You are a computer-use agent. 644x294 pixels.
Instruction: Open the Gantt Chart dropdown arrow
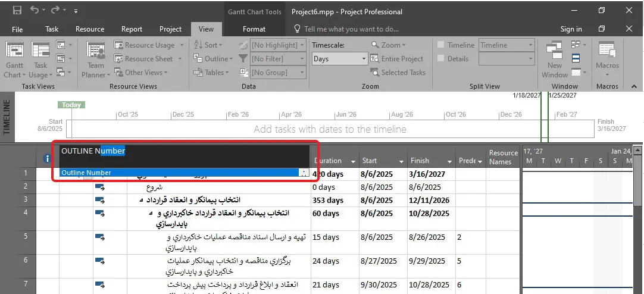click(x=24, y=75)
